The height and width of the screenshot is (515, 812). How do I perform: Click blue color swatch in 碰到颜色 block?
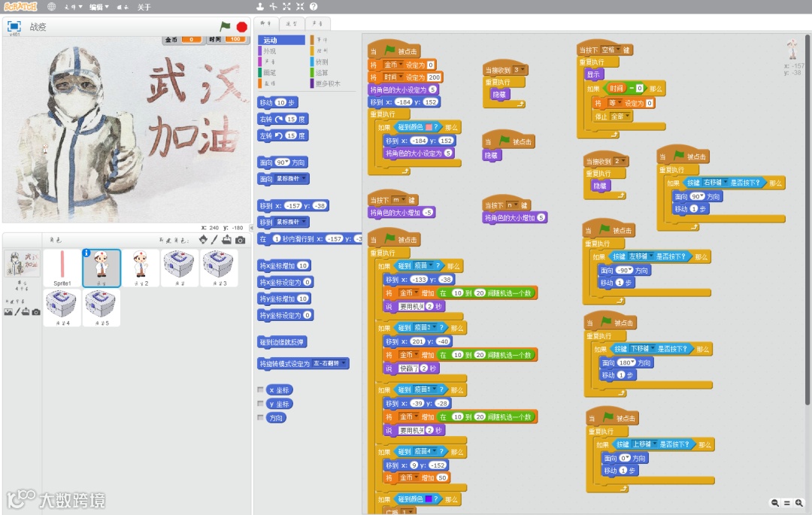[429, 499]
